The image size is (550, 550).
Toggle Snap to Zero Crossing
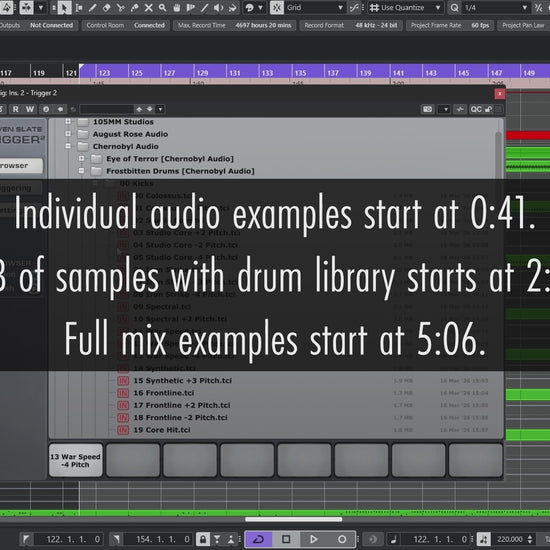point(354,7)
